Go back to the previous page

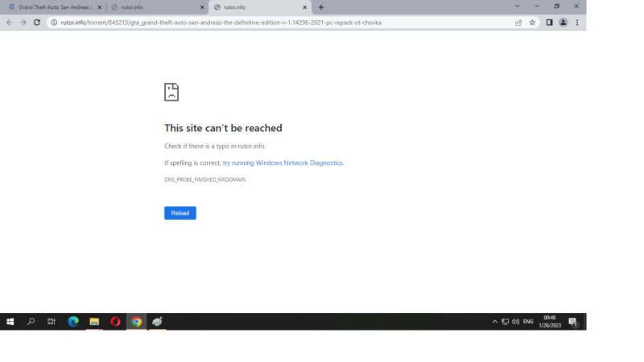[x=10, y=23]
